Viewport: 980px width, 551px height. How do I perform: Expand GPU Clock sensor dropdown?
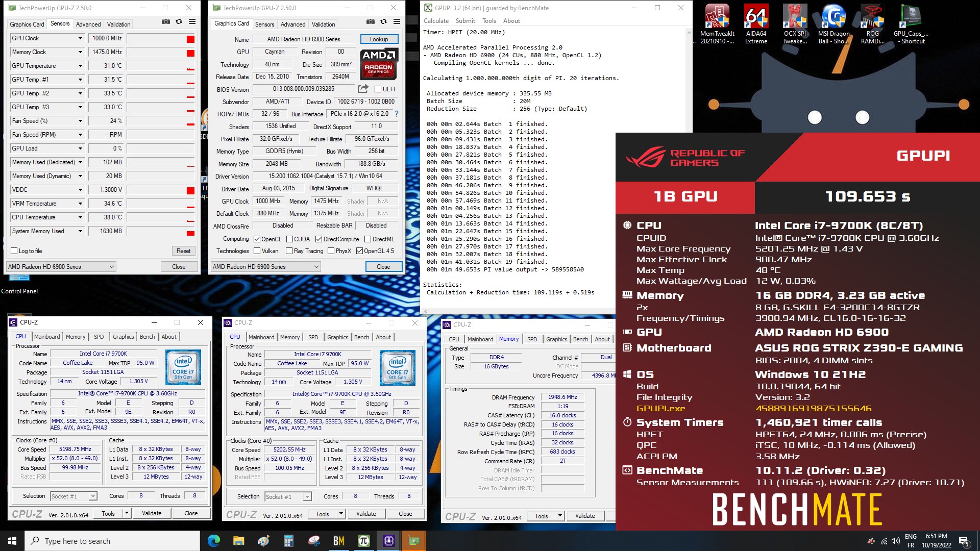coord(80,38)
